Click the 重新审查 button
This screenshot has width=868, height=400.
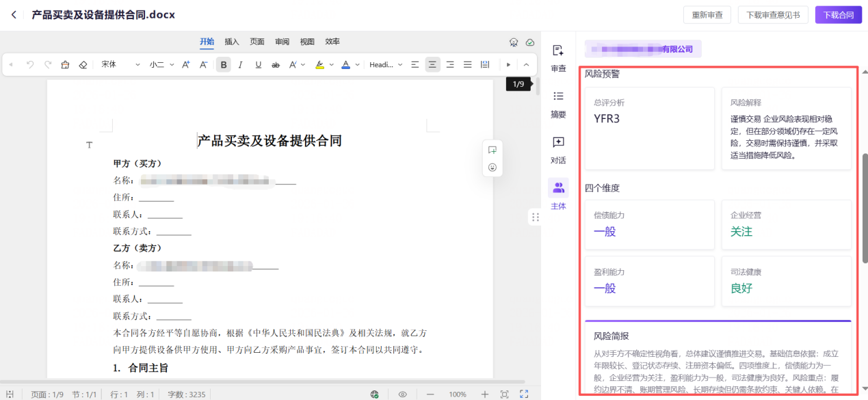(x=707, y=15)
